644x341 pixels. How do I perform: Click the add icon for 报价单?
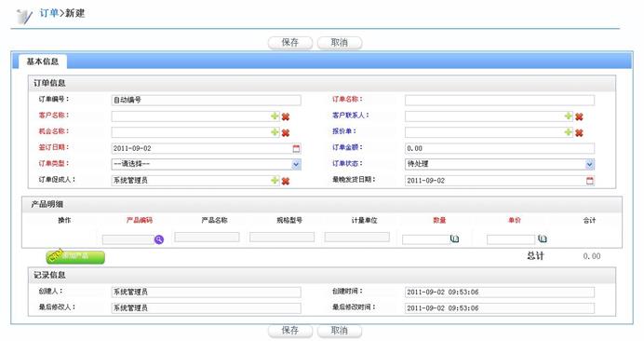(569, 132)
